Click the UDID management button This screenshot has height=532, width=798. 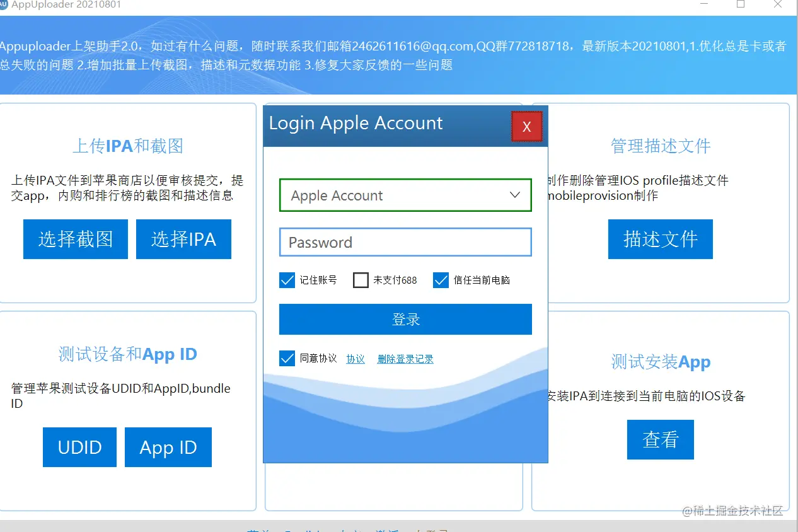click(x=79, y=447)
